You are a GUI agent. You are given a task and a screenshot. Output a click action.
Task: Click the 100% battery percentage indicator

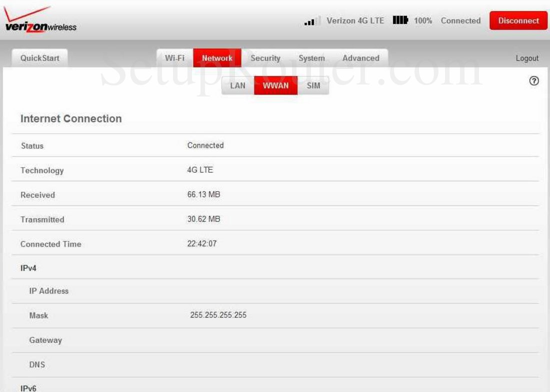[x=422, y=20]
